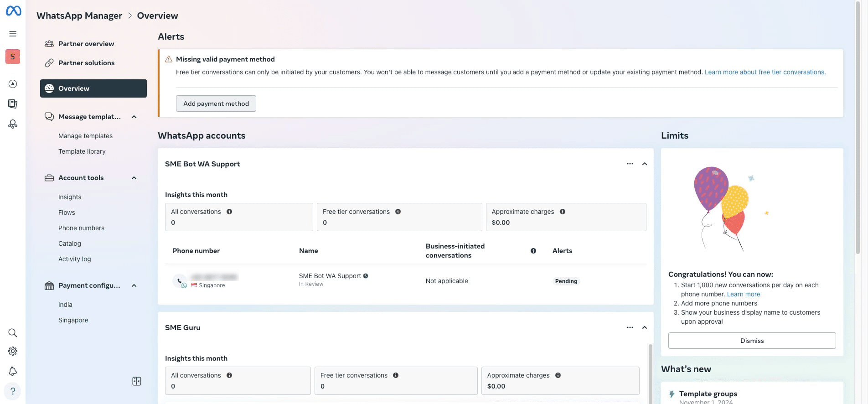This screenshot has height=404, width=868.
Task: Click the Meta logo icon
Action: [13, 10]
